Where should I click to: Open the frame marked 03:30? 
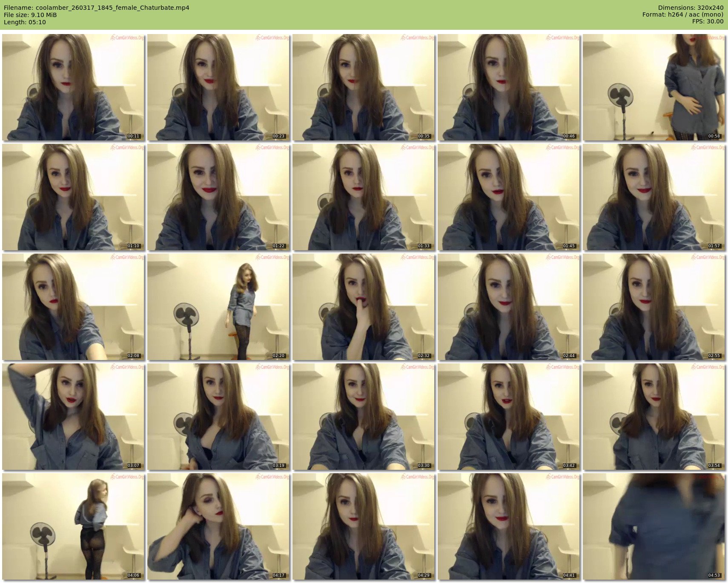[x=363, y=417]
